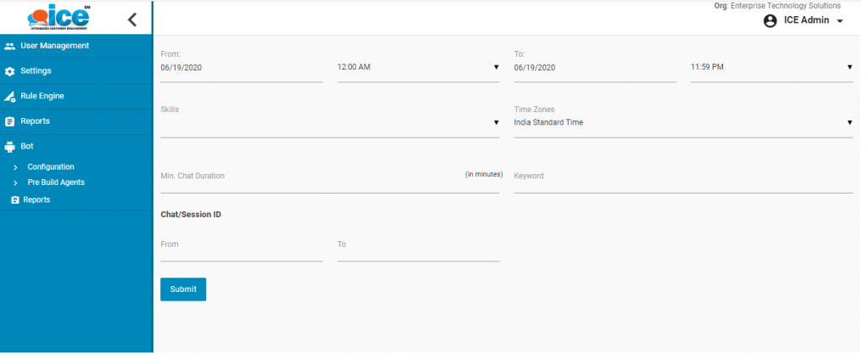868x359 pixels.
Task: Click the ICE Admin account avatar icon
Action: (x=770, y=21)
